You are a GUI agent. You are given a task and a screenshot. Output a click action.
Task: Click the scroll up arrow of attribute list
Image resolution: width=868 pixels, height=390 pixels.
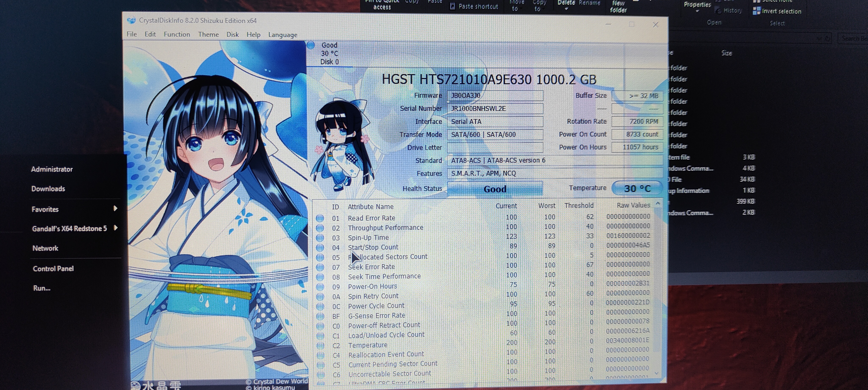point(657,203)
